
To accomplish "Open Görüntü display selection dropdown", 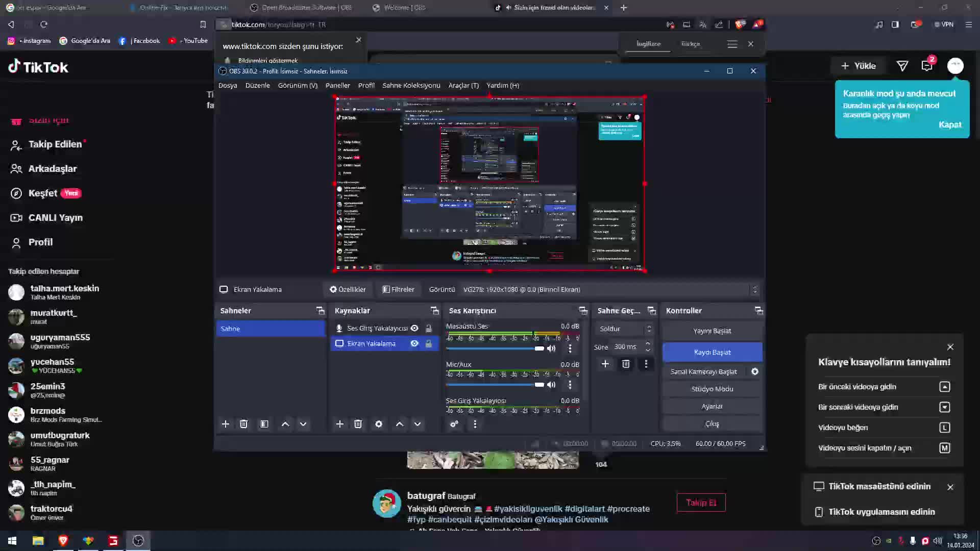I will pyautogui.click(x=609, y=289).
